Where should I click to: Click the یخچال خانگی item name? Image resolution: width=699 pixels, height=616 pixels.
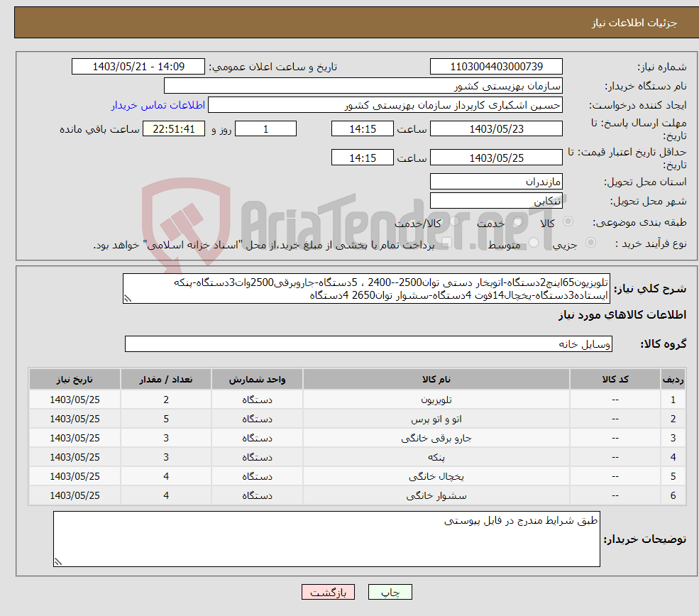tap(436, 476)
